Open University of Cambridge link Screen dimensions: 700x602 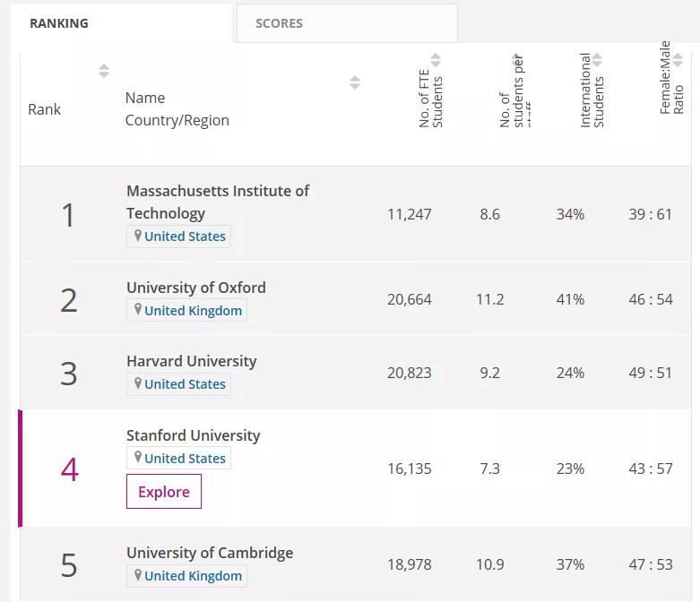click(209, 553)
